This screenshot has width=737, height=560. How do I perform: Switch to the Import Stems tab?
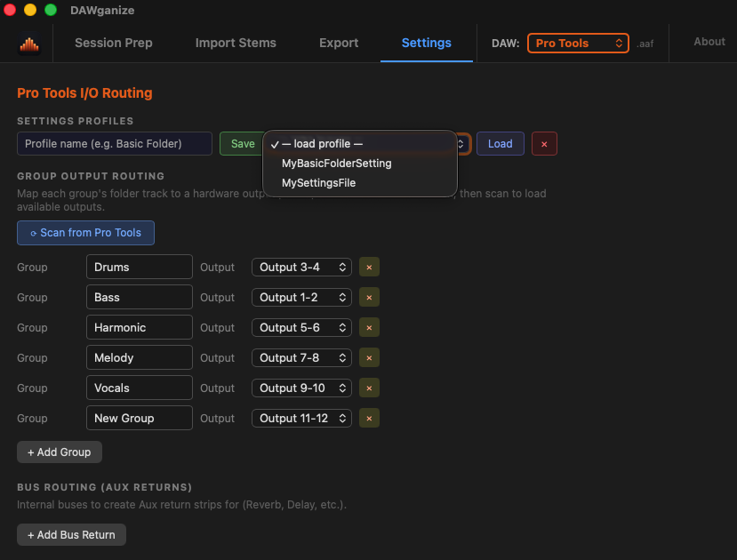tap(236, 42)
